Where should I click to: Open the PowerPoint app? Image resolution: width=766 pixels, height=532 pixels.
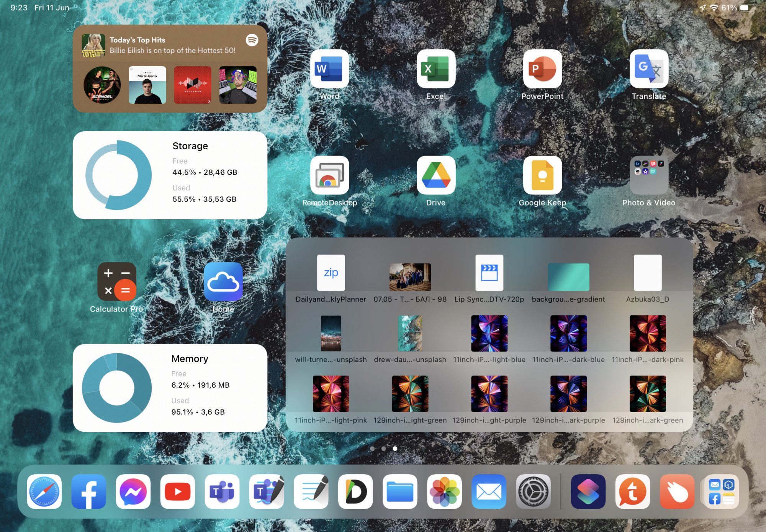point(542,69)
